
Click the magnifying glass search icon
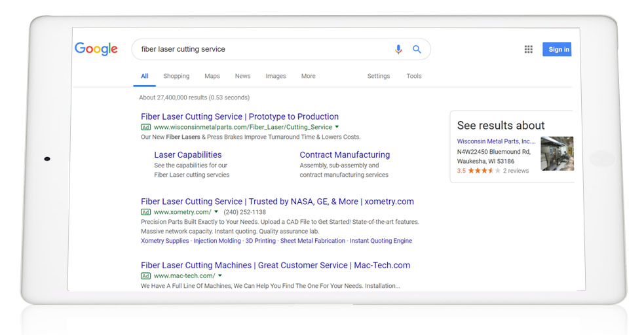pyautogui.click(x=417, y=49)
